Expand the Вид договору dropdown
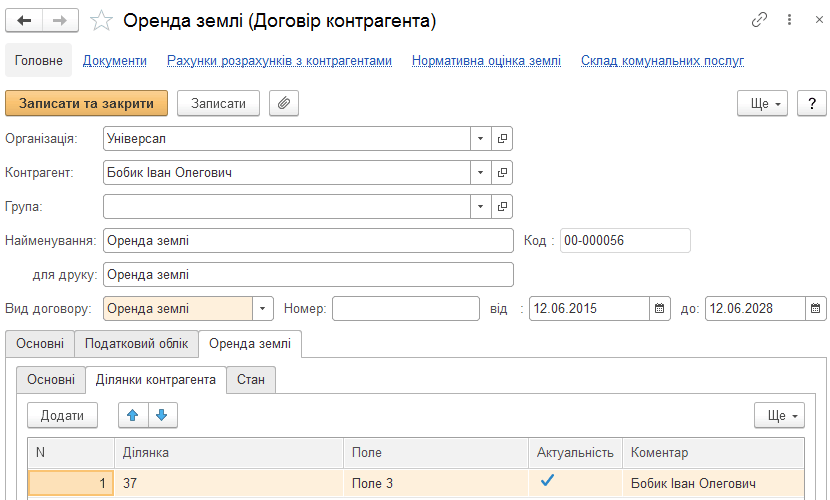830x500 pixels. click(263, 308)
